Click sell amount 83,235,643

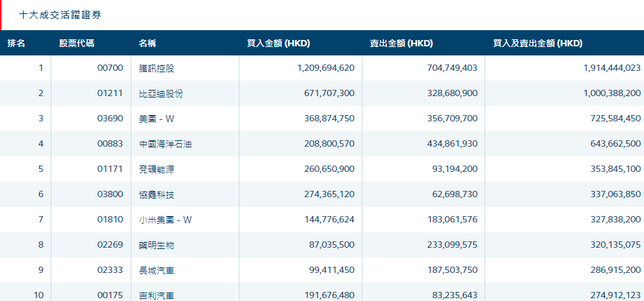point(454,295)
